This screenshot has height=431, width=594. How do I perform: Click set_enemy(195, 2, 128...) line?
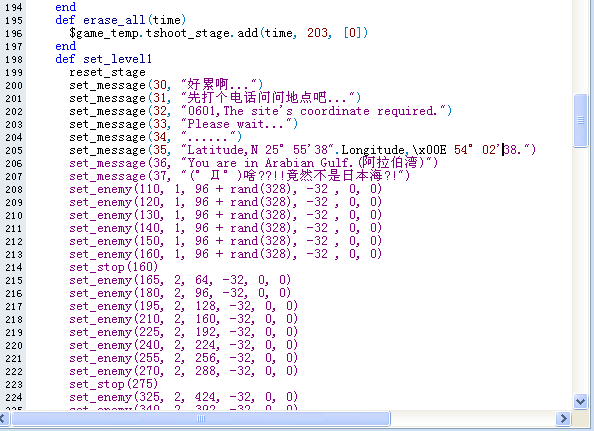[183, 306]
